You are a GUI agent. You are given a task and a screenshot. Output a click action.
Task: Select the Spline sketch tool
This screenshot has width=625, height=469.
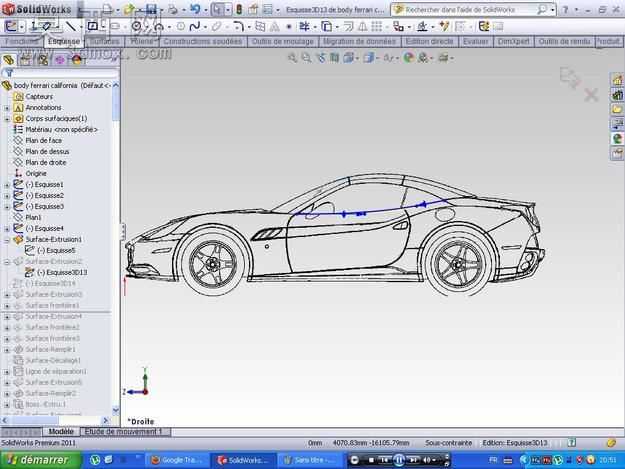pos(195,27)
